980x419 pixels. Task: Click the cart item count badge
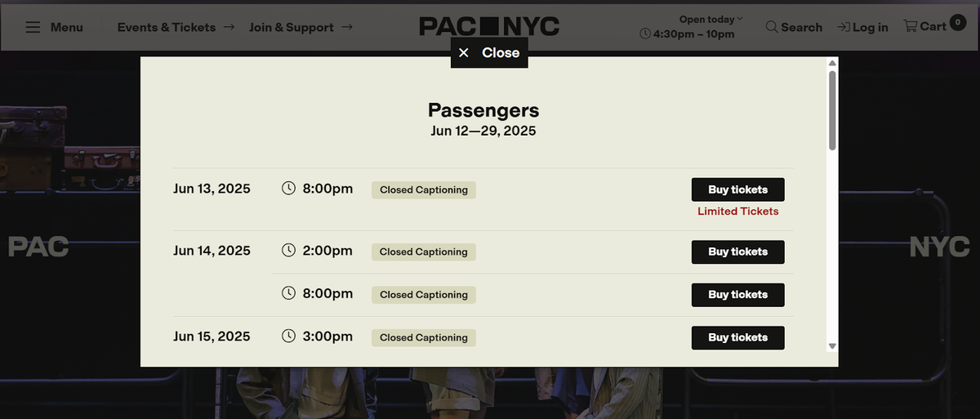(x=958, y=22)
